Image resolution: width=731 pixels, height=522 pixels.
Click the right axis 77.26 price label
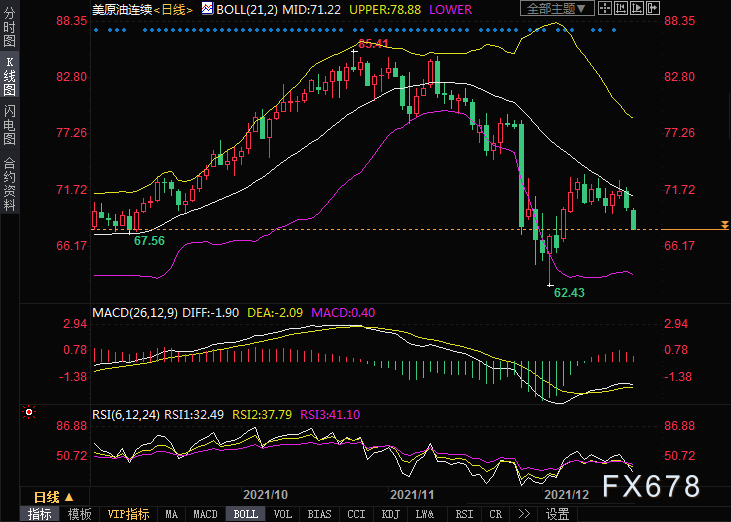(679, 133)
